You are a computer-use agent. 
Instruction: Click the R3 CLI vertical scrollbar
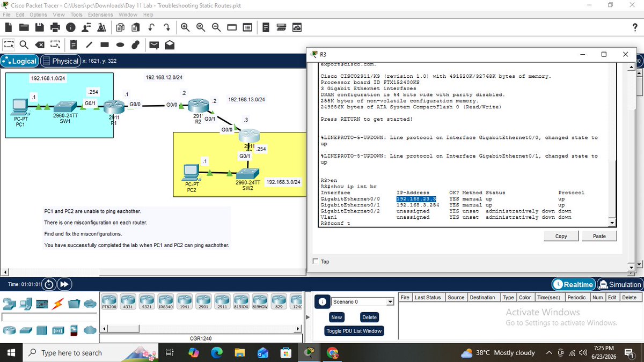tap(613, 145)
